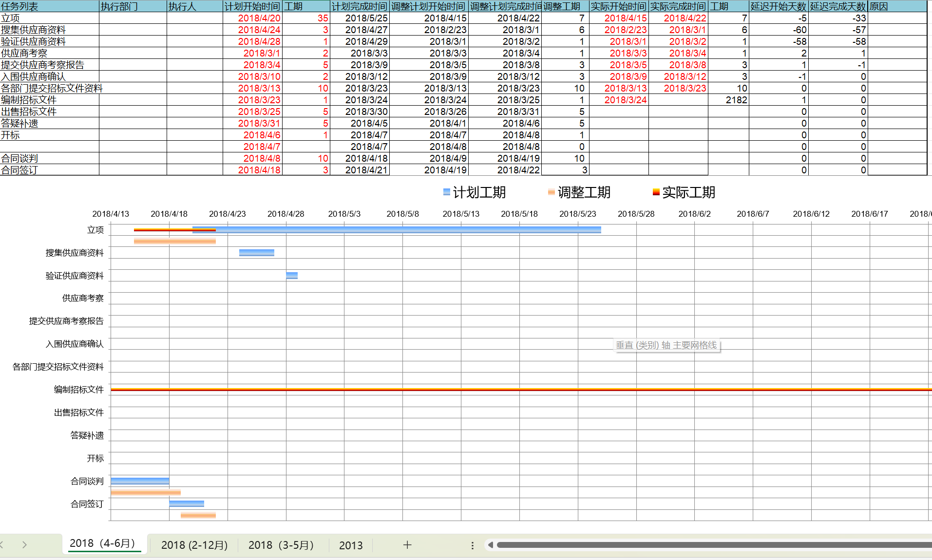Image resolution: width=932 pixels, height=560 pixels.
Task: Select the blue 搜集供应商资料 chart bar
Action: click(257, 252)
